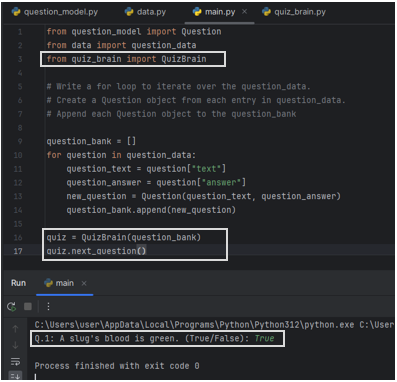Viewport: 397px width, 382px height.
Task: Click the scroll to end console icon
Action: (x=15, y=376)
